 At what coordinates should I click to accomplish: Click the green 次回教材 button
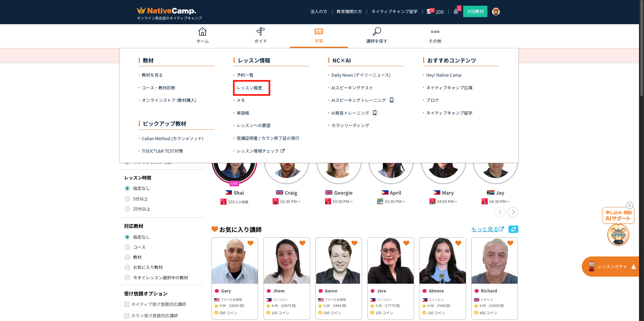[475, 12]
